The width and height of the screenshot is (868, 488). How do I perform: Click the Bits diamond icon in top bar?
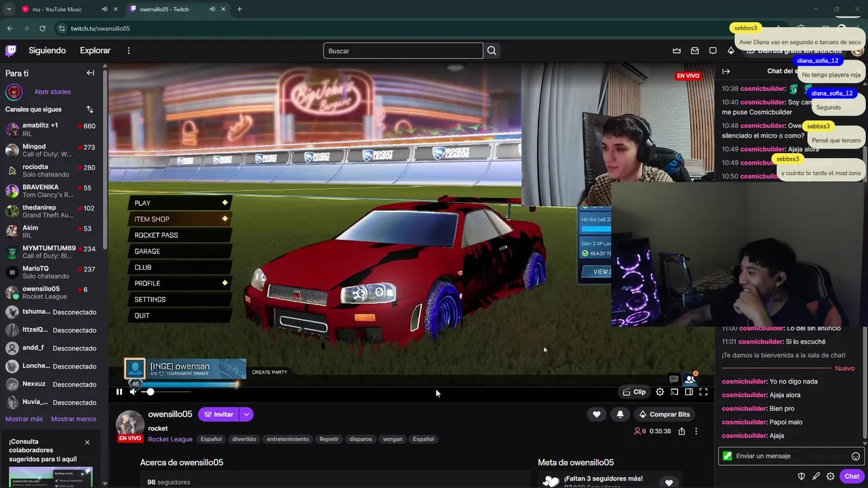(x=730, y=51)
